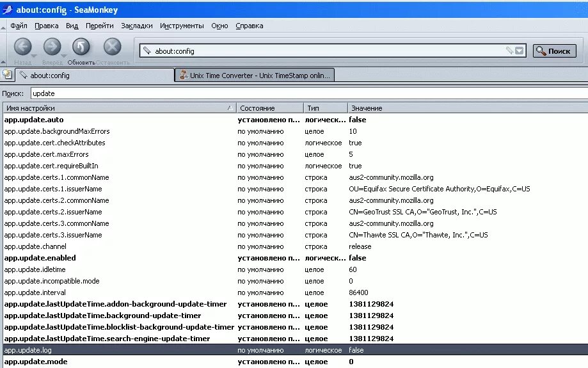Click the favicon of about:config tab
Image resolution: width=588 pixels, height=368 pixels.
click(24, 75)
